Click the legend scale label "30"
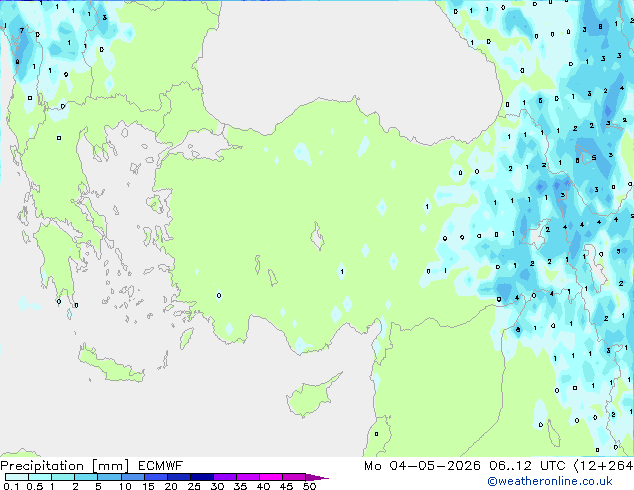The width and height of the screenshot is (634, 490). 217,486
